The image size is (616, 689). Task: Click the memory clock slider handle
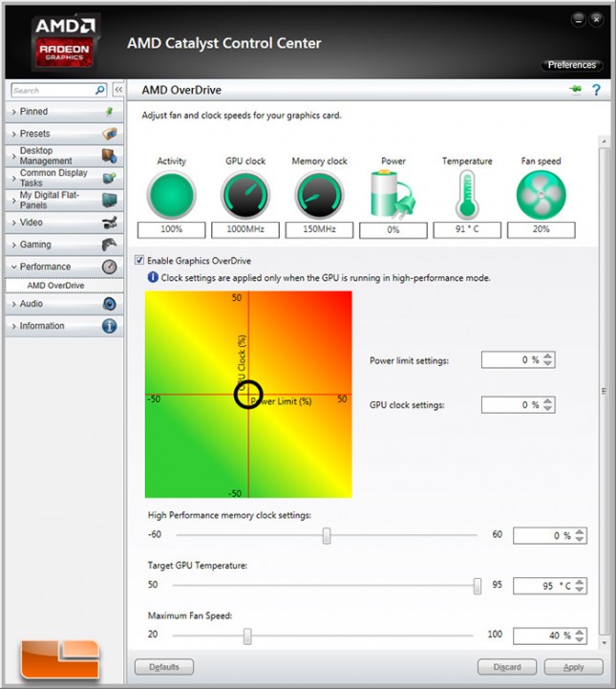327,536
